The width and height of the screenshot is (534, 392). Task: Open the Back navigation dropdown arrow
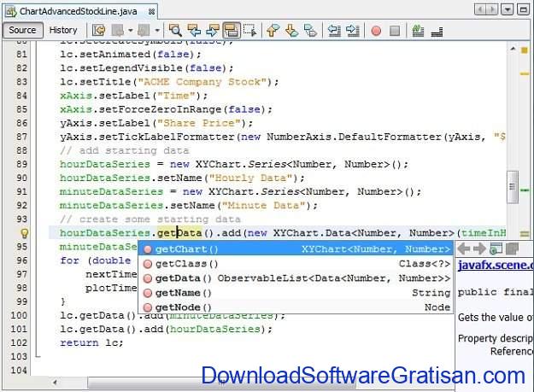coord(130,31)
